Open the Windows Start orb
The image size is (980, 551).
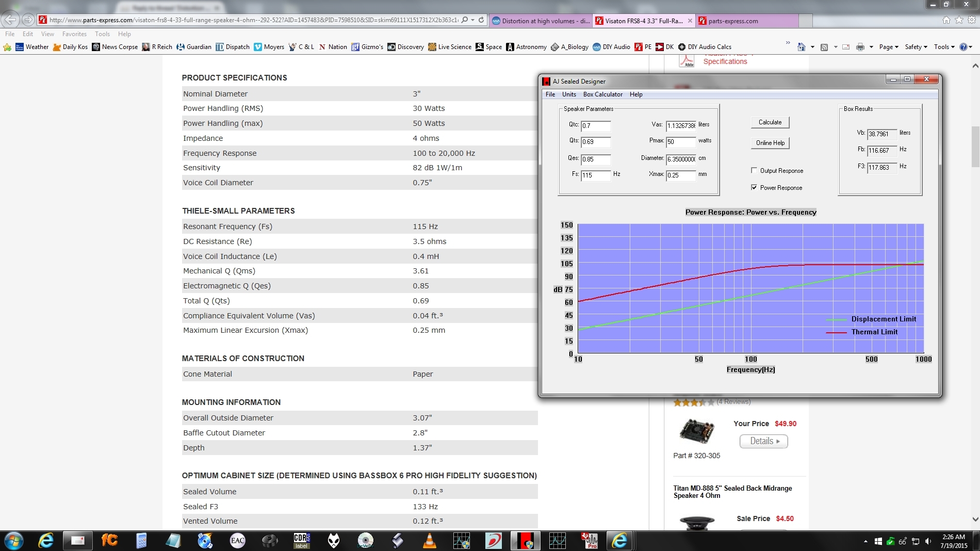pos(13,541)
